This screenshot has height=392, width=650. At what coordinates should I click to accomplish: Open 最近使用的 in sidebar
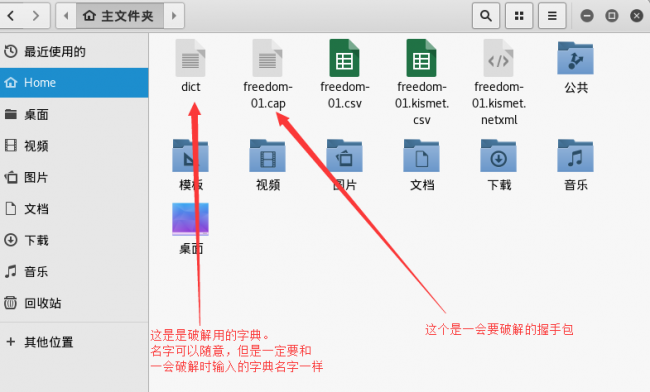[x=74, y=51]
